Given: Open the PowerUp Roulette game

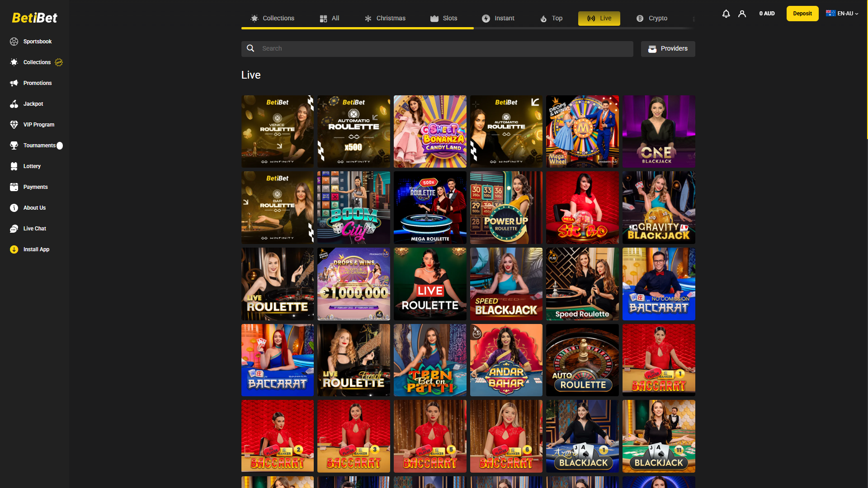Looking at the screenshot, I should click(x=506, y=208).
